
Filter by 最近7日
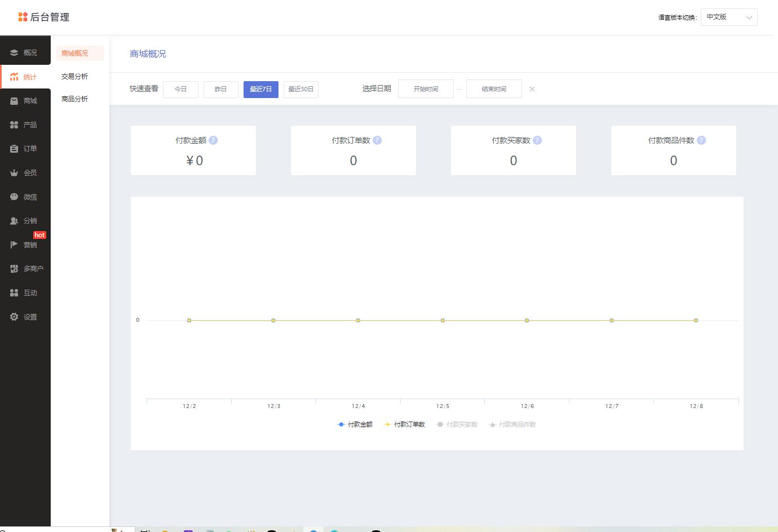pos(261,89)
